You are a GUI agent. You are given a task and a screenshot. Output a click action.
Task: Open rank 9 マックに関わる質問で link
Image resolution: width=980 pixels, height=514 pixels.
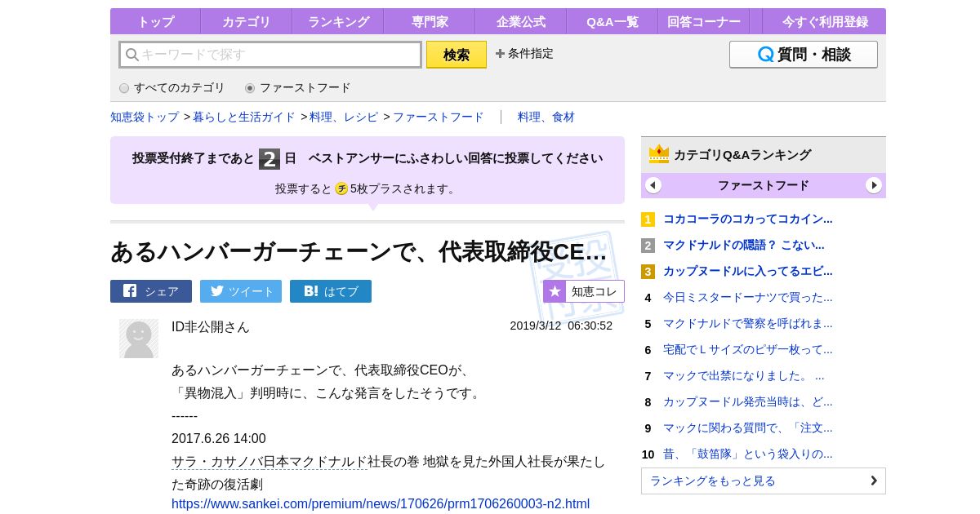pyautogui.click(x=748, y=428)
